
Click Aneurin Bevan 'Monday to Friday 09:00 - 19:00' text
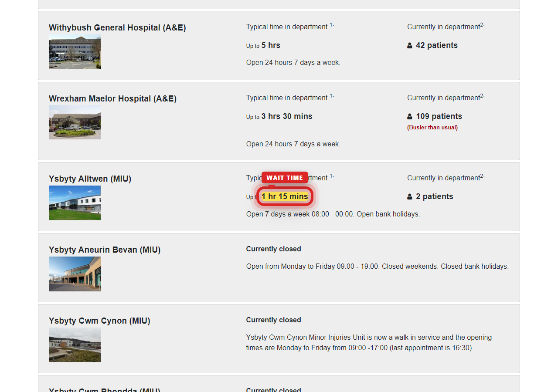coord(378,266)
